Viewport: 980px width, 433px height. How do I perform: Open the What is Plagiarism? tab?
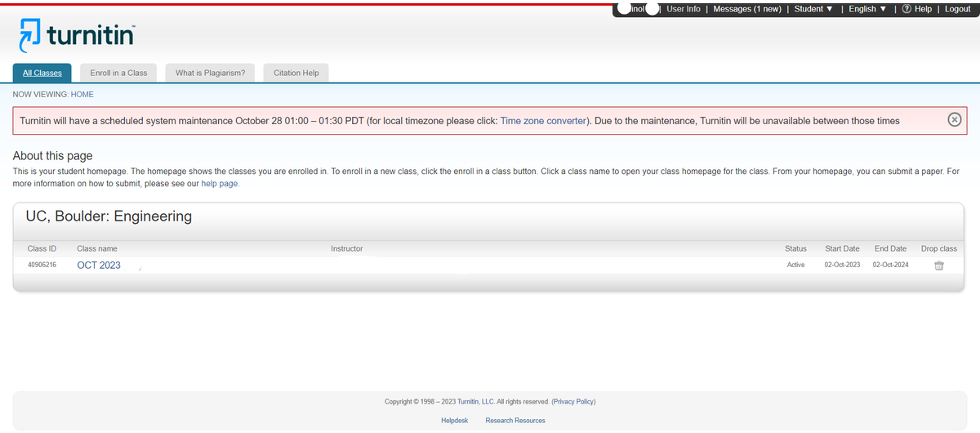[x=211, y=73]
